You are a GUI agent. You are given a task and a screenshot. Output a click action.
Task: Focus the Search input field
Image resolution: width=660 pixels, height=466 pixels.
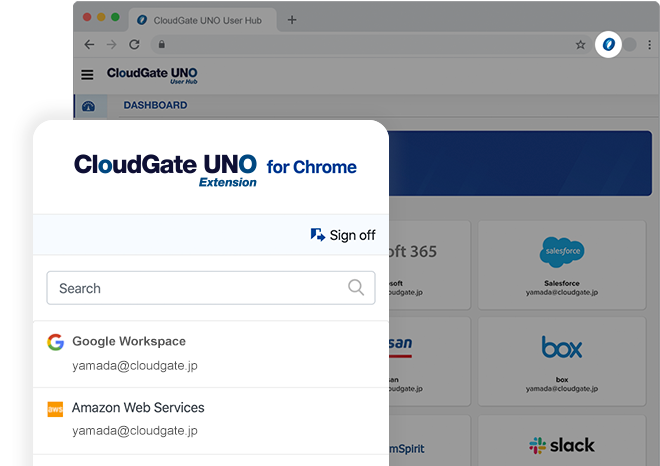pos(210,288)
